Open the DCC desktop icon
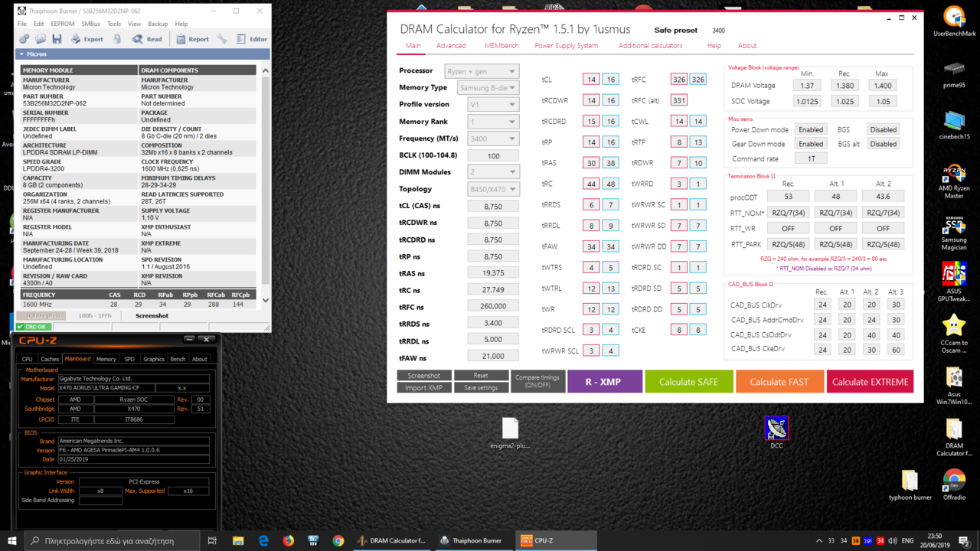The width and height of the screenshot is (980, 551). (776, 432)
